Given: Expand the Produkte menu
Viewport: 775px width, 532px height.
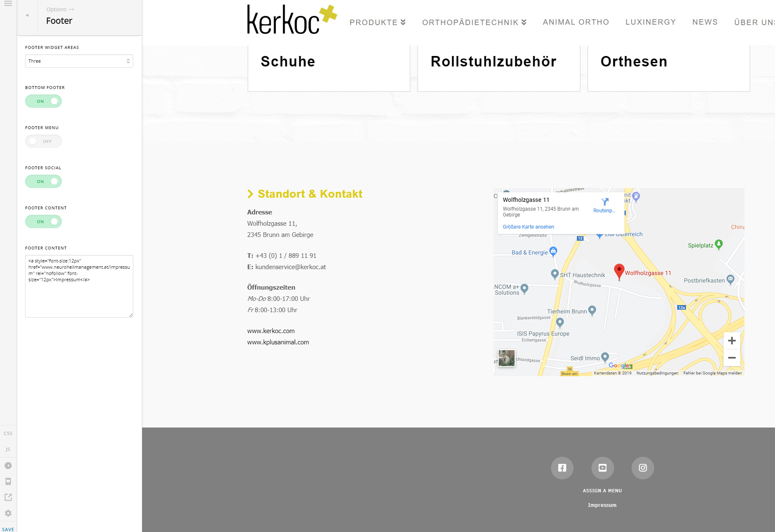Looking at the screenshot, I should [377, 22].
